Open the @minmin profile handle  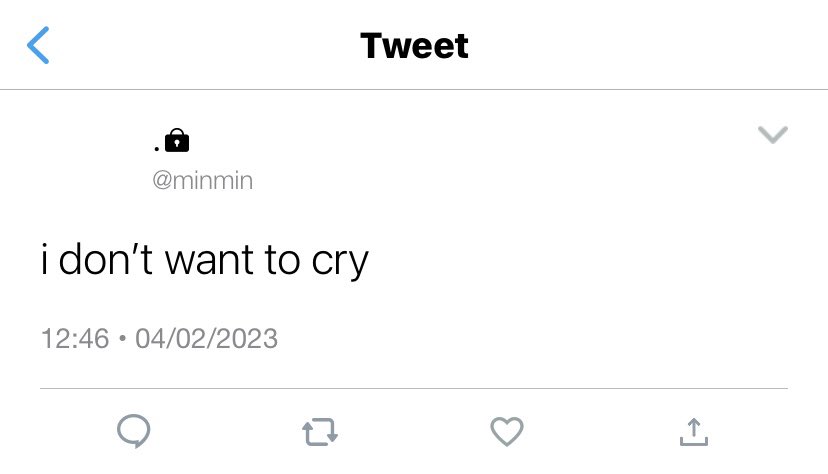203,181
